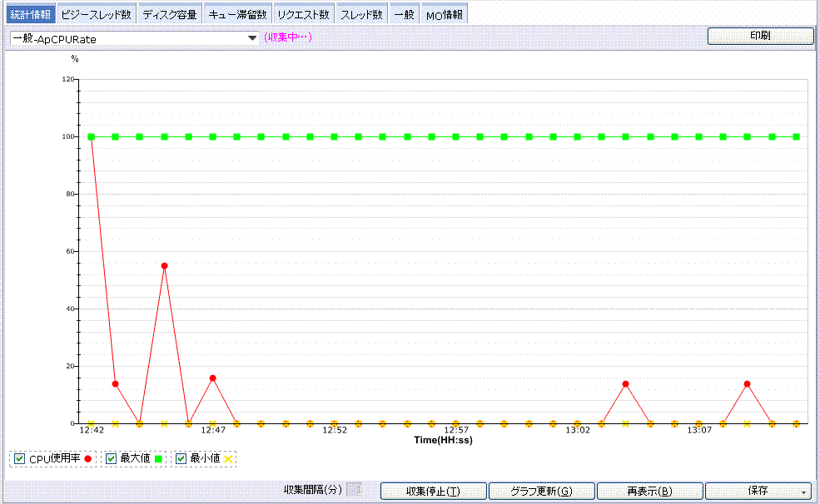820x504 pixels.
Task: Click the red circle CPU使用率 legend marker
Action: coord(87,459)
